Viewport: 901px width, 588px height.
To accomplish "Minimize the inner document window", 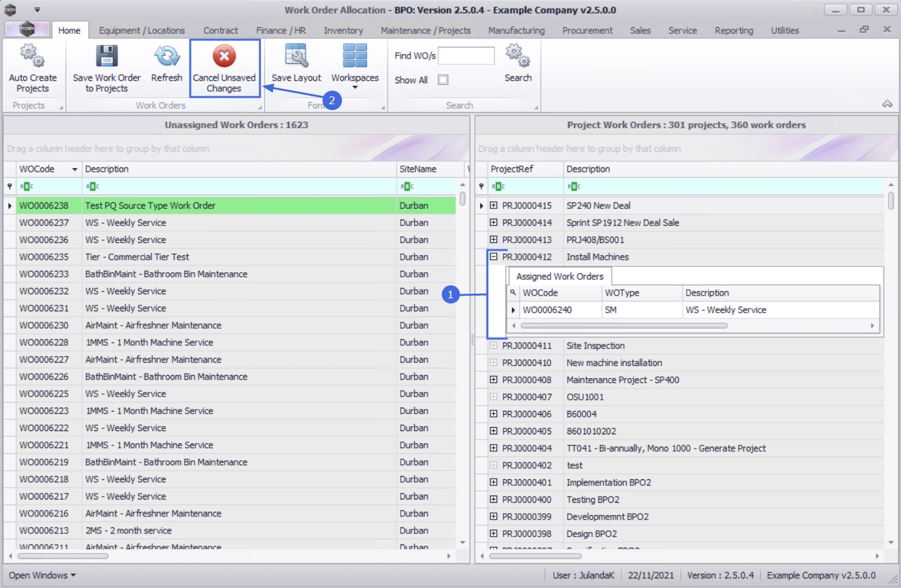I will (841, 30).
